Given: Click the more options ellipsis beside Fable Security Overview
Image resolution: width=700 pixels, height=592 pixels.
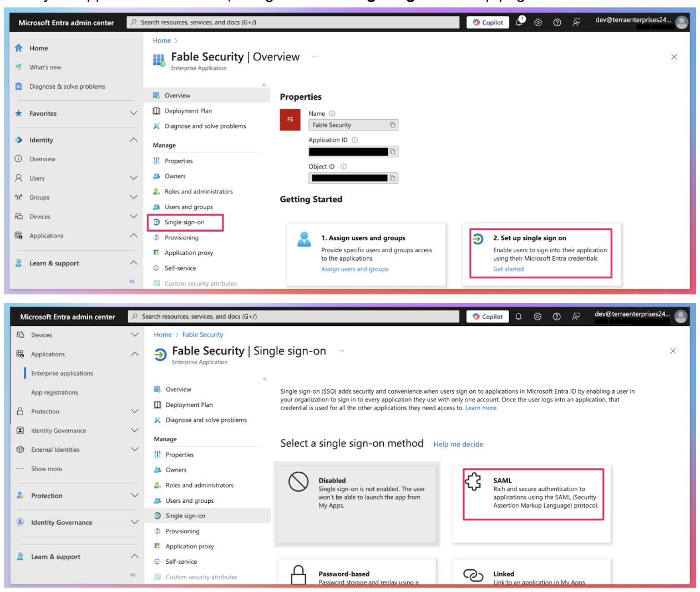Looking at the screenshot, I should (315, 57).
